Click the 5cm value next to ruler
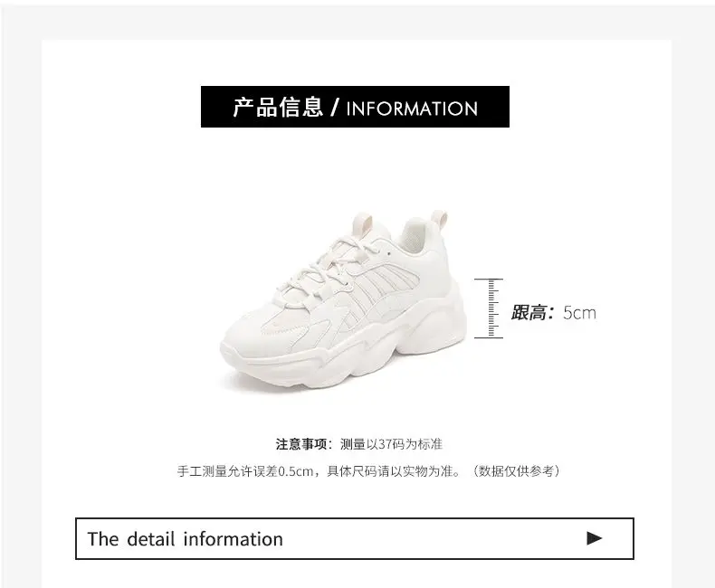The image size is (715, 588). (x=579, y=313)
